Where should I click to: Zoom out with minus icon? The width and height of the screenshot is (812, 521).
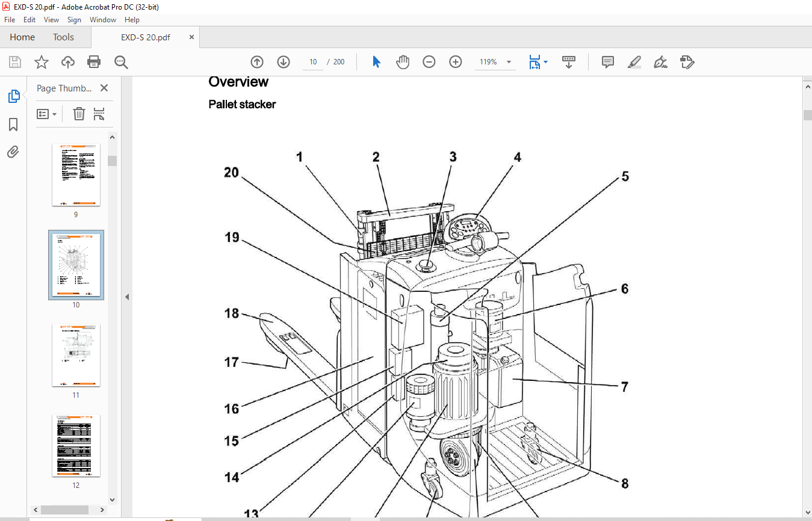[429, 62]
